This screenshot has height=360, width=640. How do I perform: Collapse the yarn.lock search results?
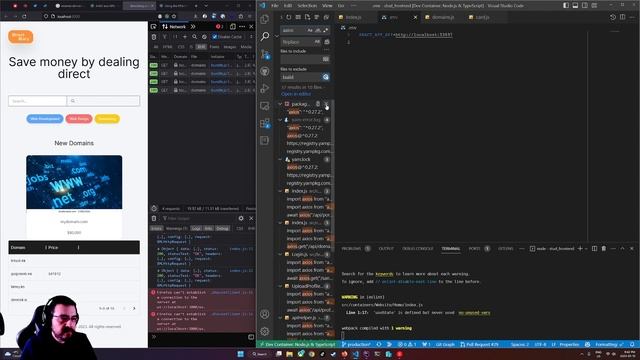280,159
